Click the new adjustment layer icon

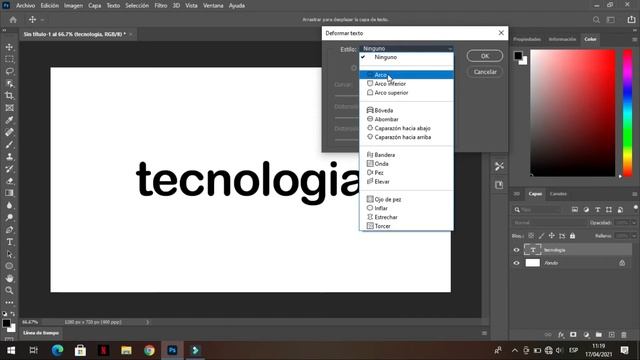point(586,335)
